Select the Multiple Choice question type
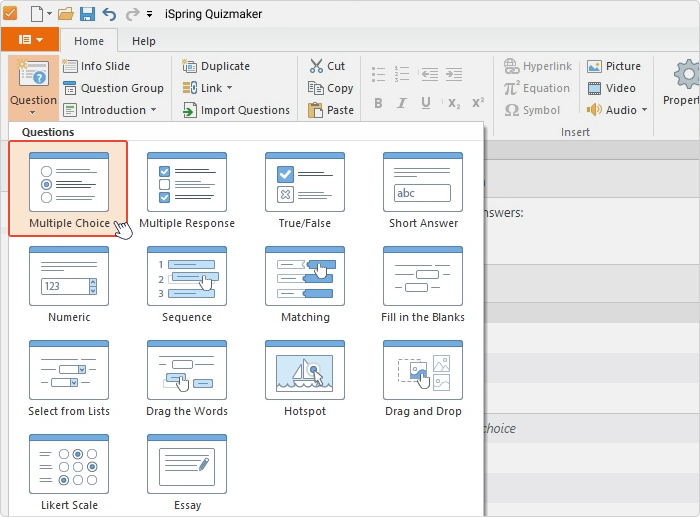The width and height of the screenshot is (700, 517). pos(68,189)
